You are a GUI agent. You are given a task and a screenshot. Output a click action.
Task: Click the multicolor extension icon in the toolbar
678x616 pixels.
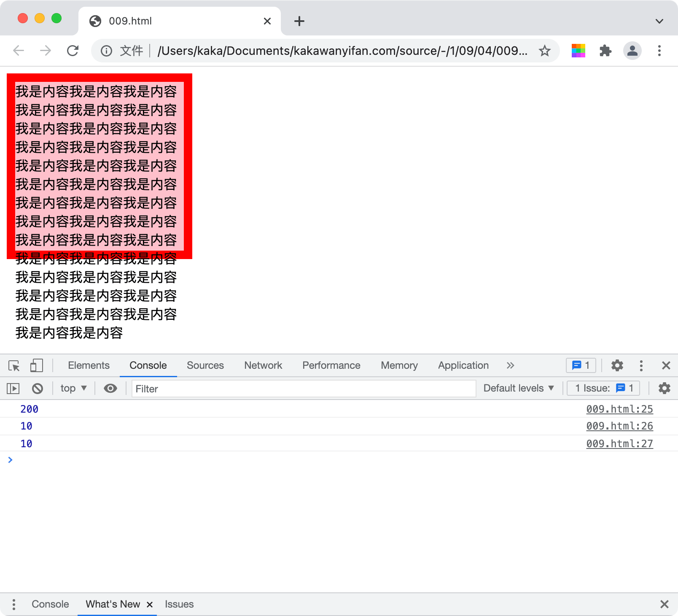coord(578,51)
